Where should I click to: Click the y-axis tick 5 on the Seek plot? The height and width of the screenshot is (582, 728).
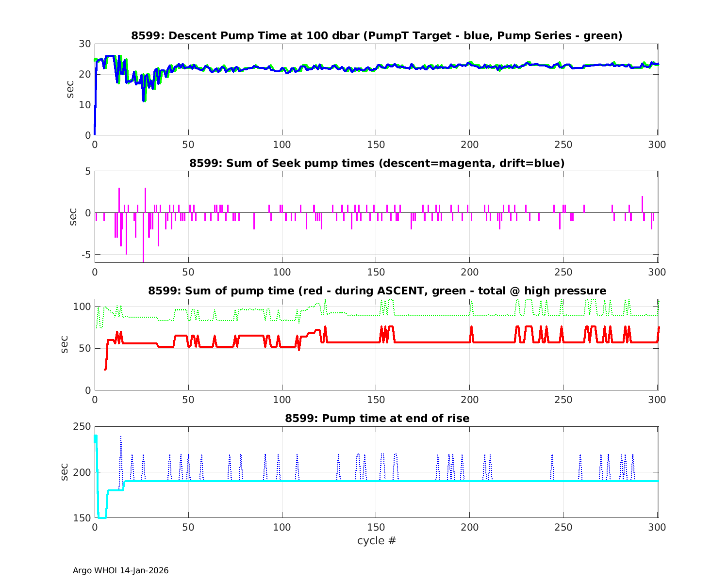pyautogui.click(x=88, y=171)
